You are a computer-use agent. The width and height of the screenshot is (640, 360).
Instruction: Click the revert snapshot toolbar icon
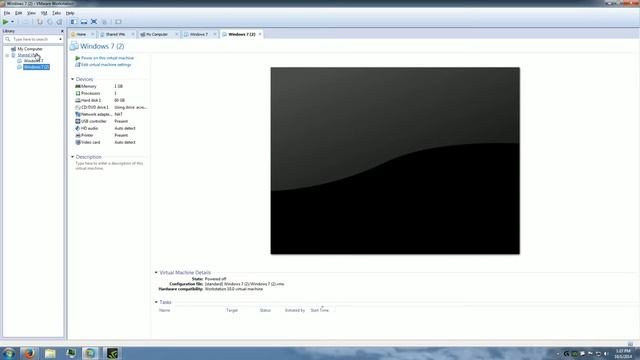49,22
